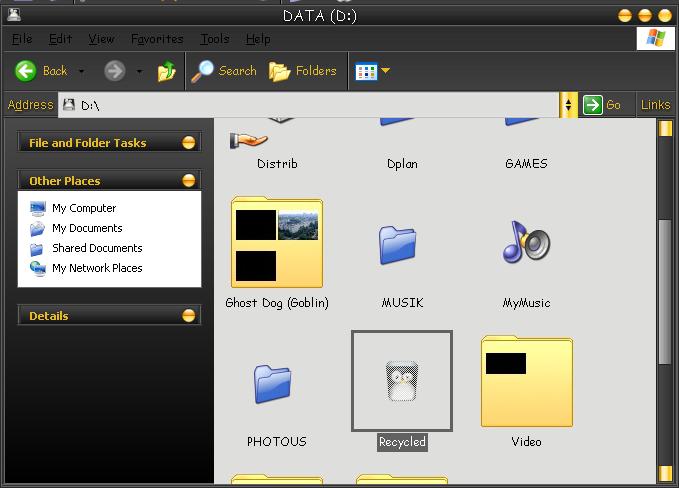The height and width of the screenshot is (488, 679).
Task: Click the address field showing D:\
Action: point(308,105)
